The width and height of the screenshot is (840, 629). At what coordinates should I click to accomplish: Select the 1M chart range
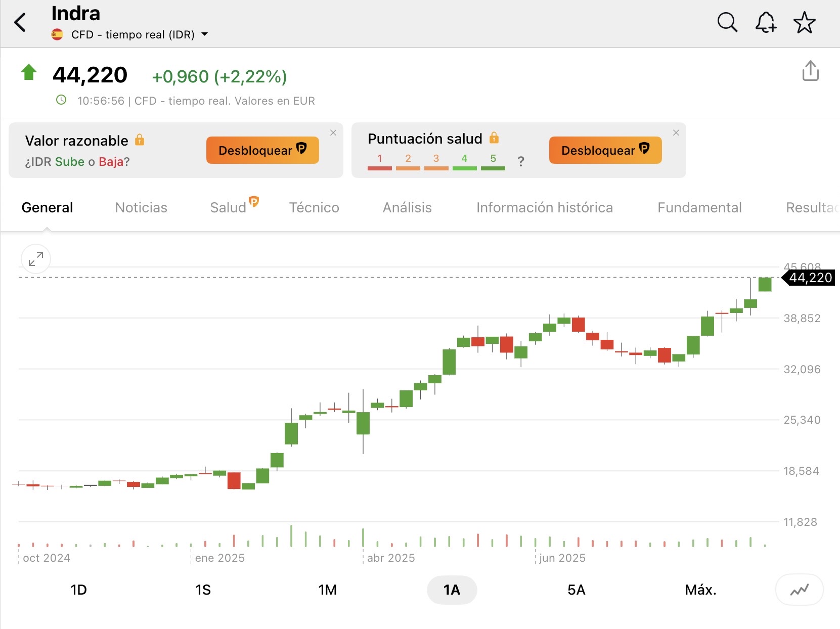pos(328,590)
